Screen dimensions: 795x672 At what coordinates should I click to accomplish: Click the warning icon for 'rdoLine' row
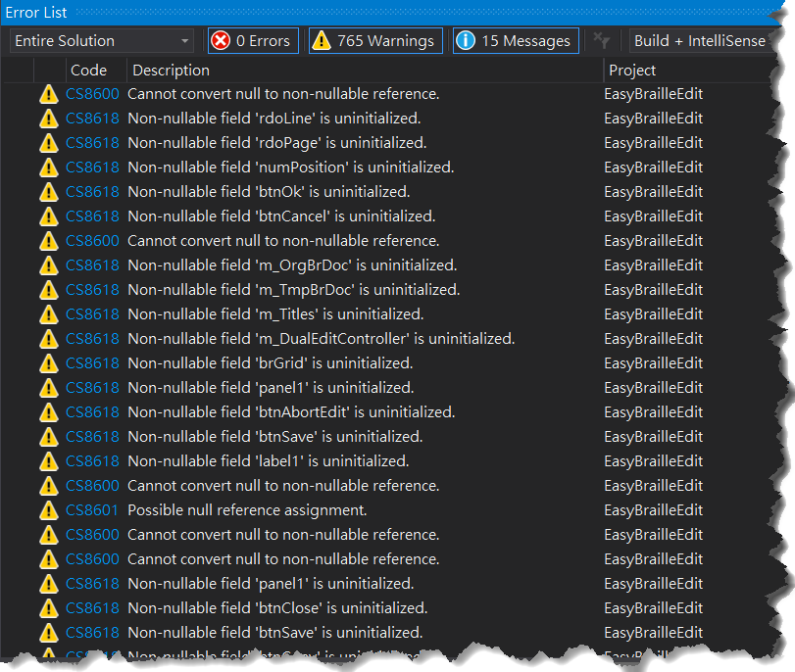click(49, 119)
